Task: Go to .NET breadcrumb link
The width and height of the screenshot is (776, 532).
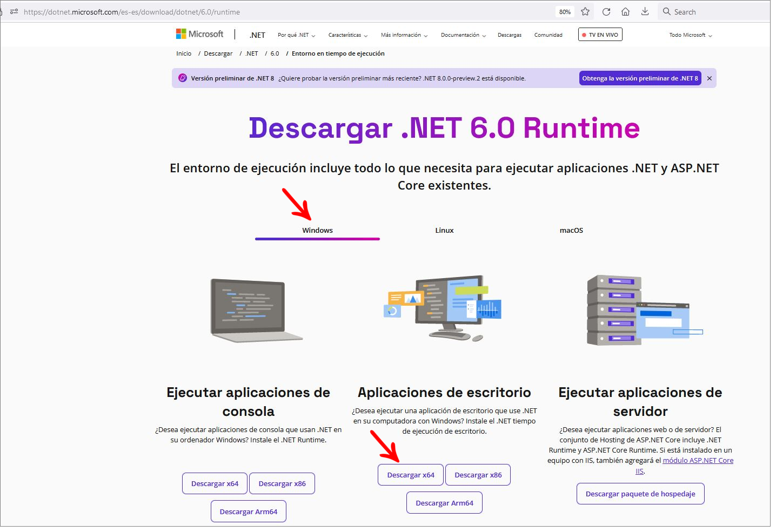Action: [x=251, y=53]
